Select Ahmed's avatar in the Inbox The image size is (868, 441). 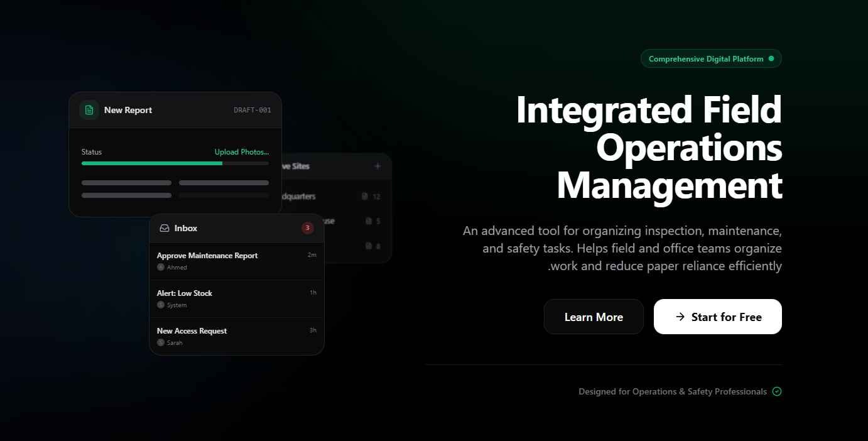coord(161,267)
